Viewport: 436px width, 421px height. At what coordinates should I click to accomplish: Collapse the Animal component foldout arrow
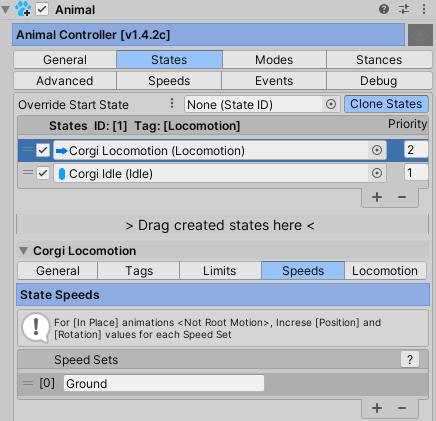pos(6,10)
